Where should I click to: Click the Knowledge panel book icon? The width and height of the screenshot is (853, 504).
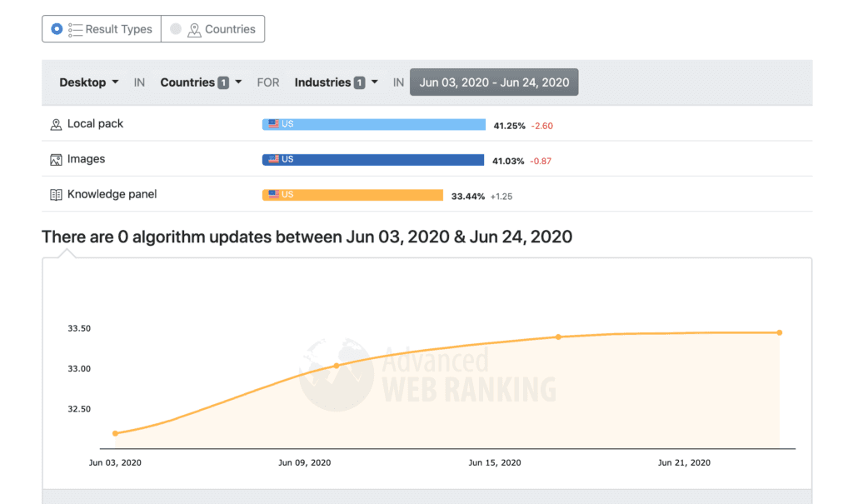(56, 195)
